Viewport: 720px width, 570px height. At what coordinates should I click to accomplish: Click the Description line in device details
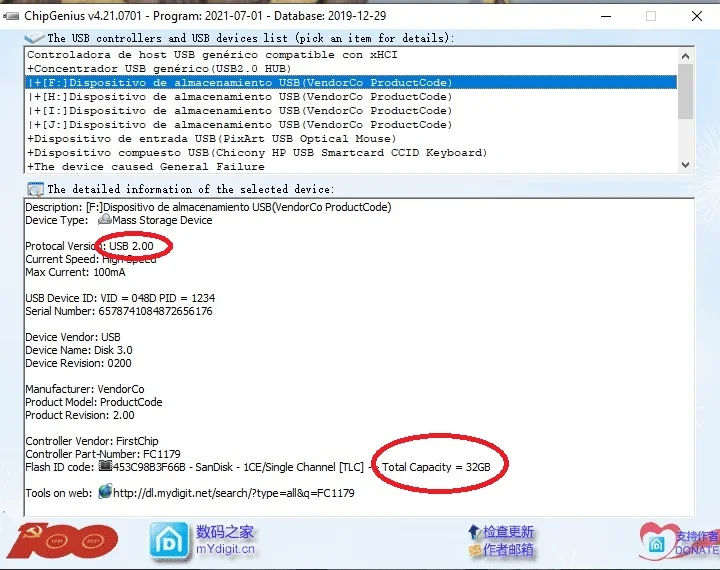click(x=208, y=207)
